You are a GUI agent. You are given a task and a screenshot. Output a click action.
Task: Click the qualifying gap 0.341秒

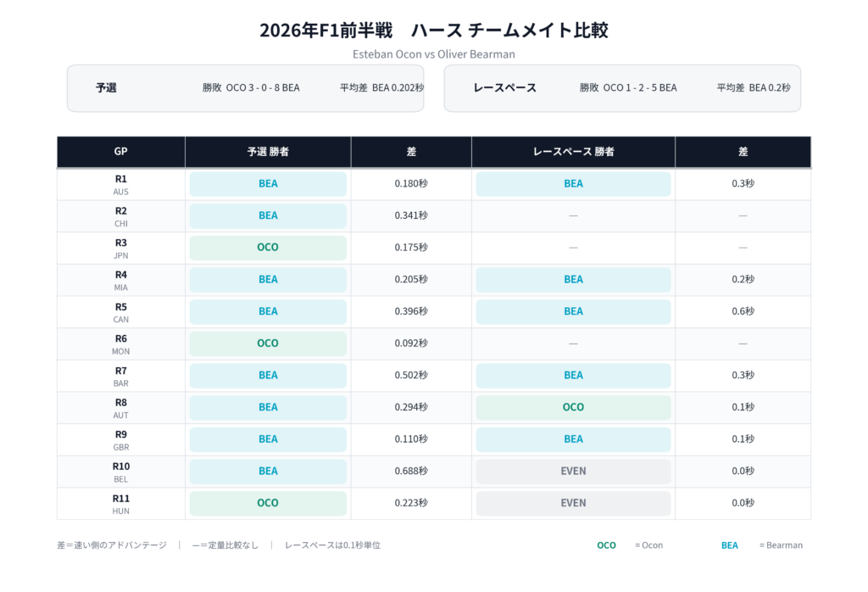(411, 215)
